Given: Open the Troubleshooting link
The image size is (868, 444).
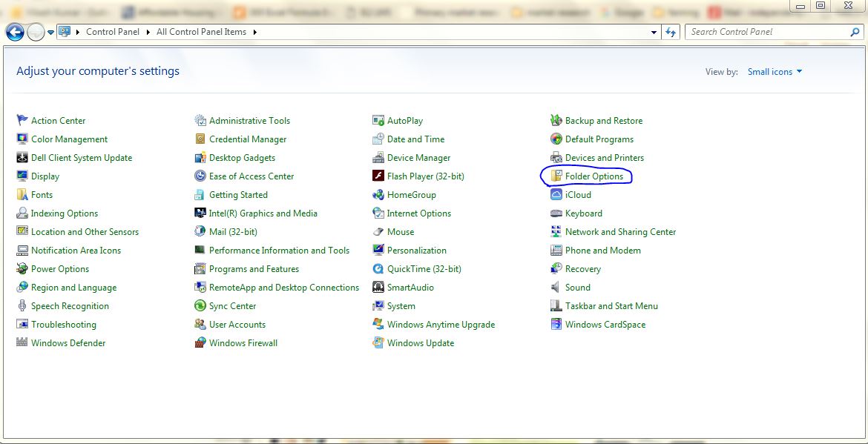Looking at the screenshot, I should (64, 324).
